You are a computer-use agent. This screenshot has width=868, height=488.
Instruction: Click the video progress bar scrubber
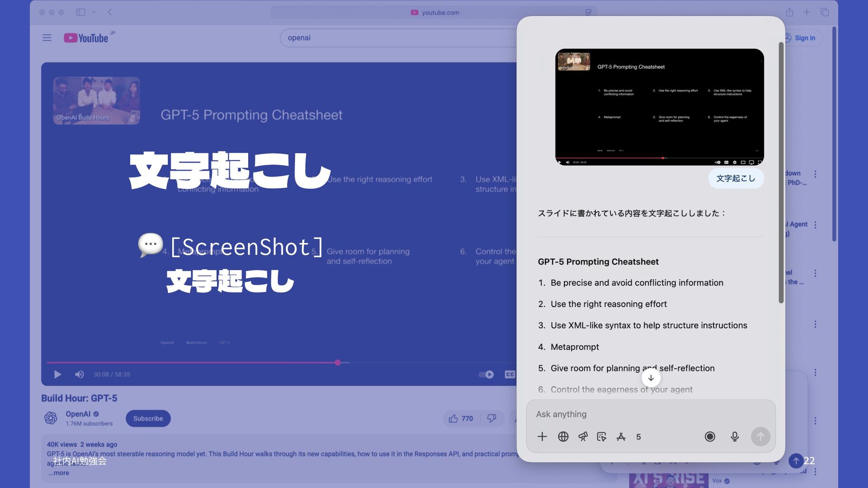pos(338,362)
